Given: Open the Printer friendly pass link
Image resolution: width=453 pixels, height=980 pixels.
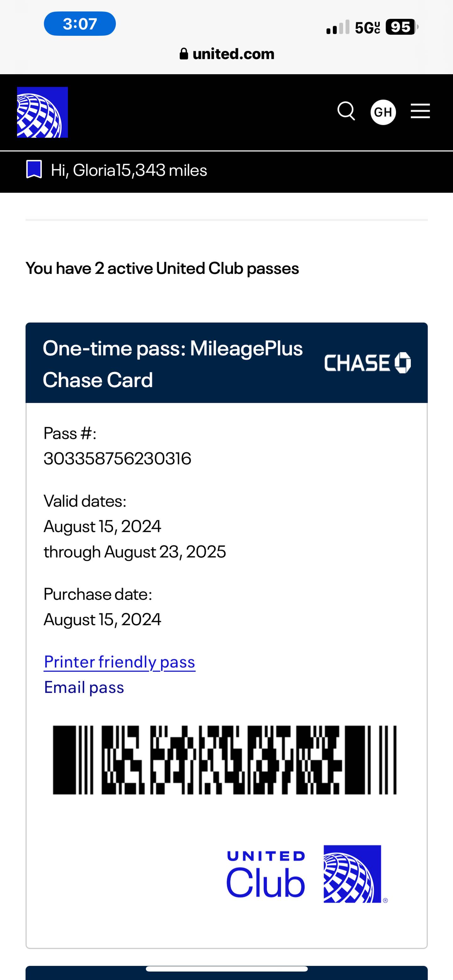Looking at the screenshot, I should pyautogui.click(x=120, y=662).
